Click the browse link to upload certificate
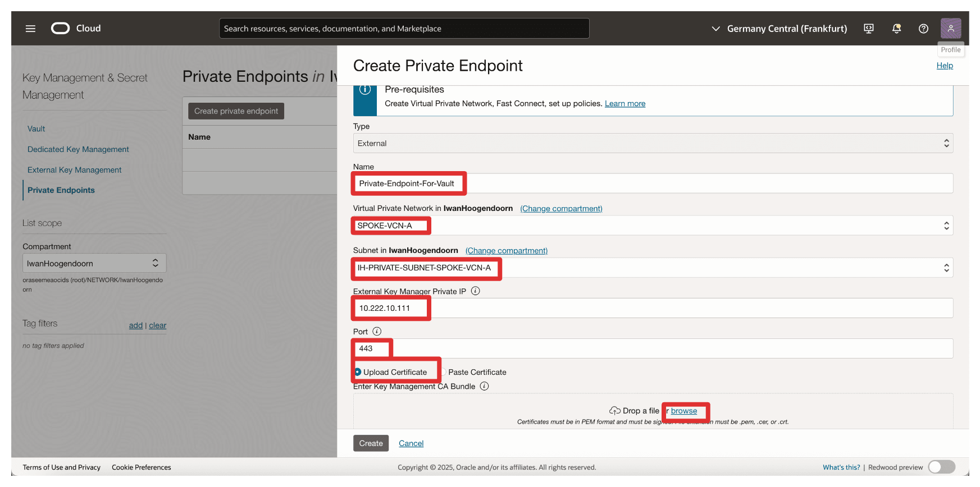This screenshot has width=980, height=487. tap(684, 411)
